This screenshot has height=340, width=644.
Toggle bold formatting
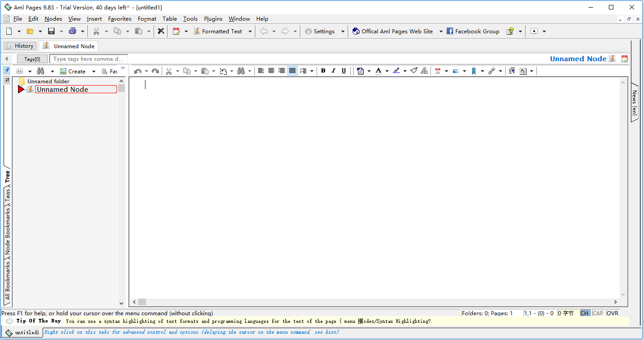(323, 71)
